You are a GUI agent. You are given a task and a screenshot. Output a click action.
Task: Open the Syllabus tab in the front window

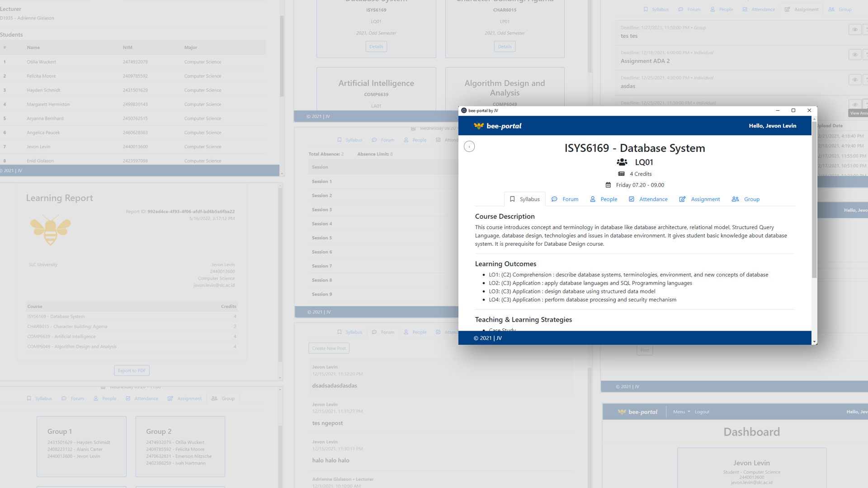(x=524, y=199)
